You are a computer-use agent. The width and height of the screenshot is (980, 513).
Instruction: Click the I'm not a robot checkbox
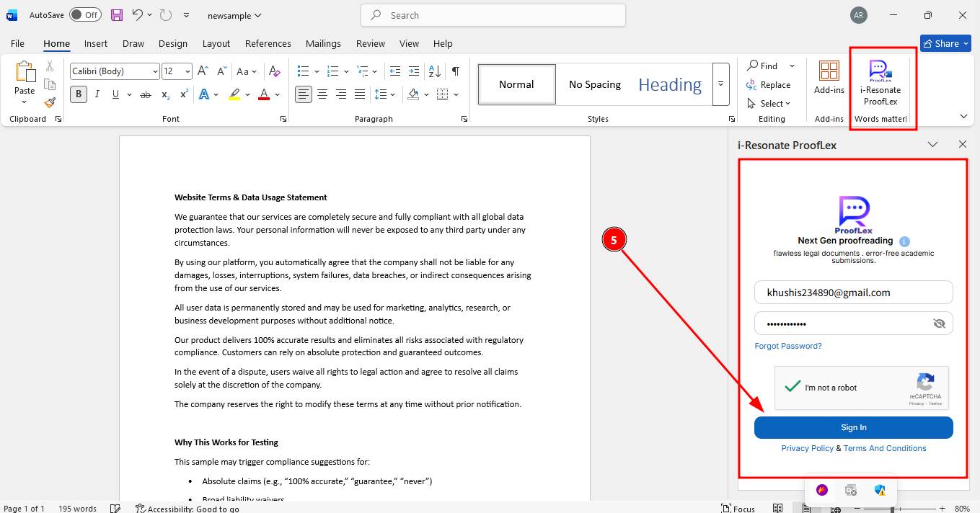click(x=793, y=387)
